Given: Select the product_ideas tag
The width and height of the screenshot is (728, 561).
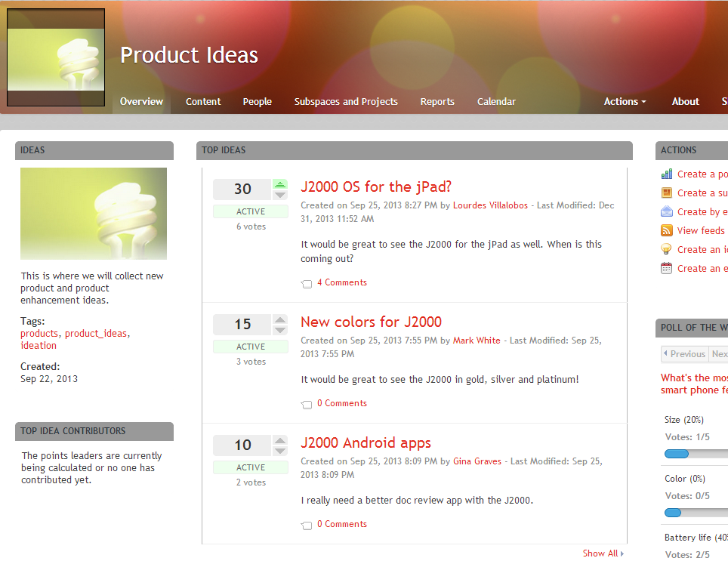Looking at the screenshot, I should (x=96, y=334).
